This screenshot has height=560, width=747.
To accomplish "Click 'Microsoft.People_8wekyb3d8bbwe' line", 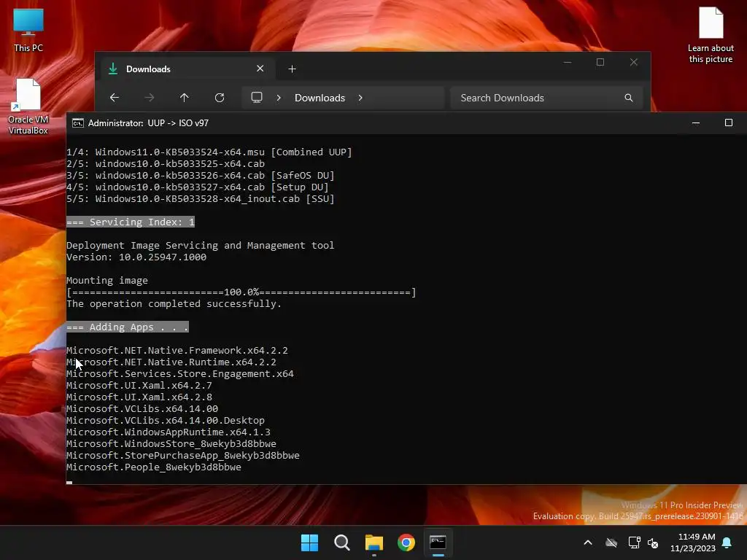I will point(154,467).
